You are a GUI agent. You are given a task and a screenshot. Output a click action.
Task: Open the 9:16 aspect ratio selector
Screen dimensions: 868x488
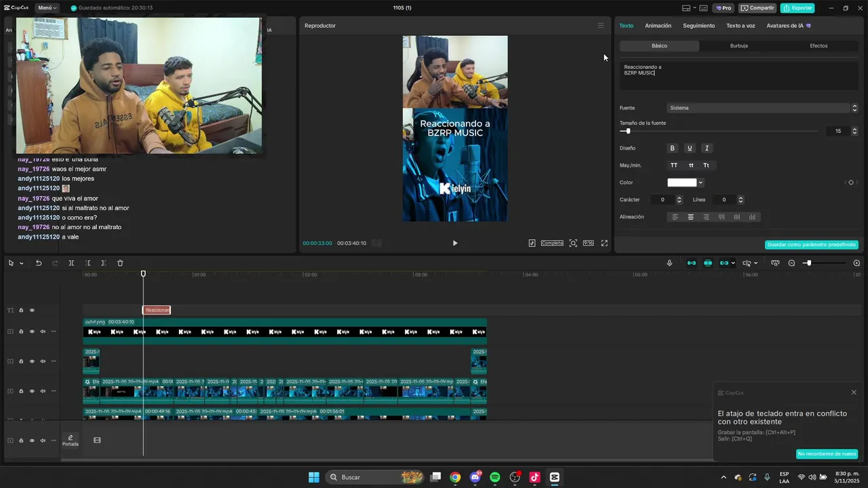point(588,243)
